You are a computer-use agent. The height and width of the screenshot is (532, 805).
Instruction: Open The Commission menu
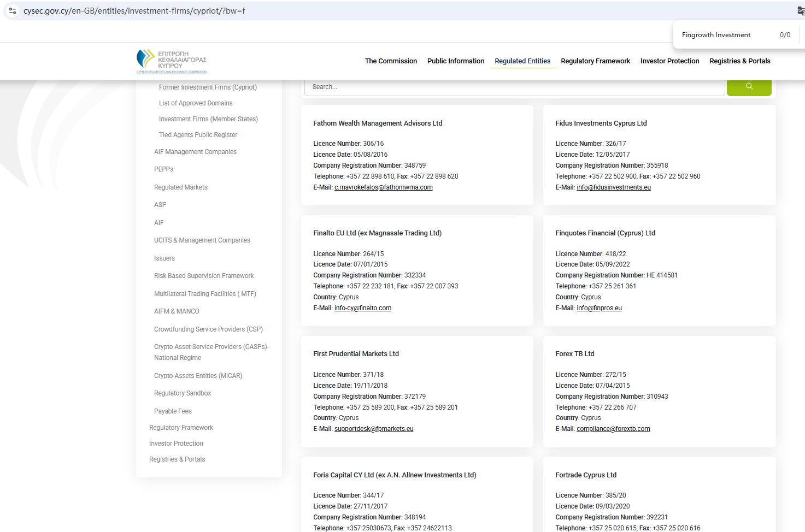point(391,61)
